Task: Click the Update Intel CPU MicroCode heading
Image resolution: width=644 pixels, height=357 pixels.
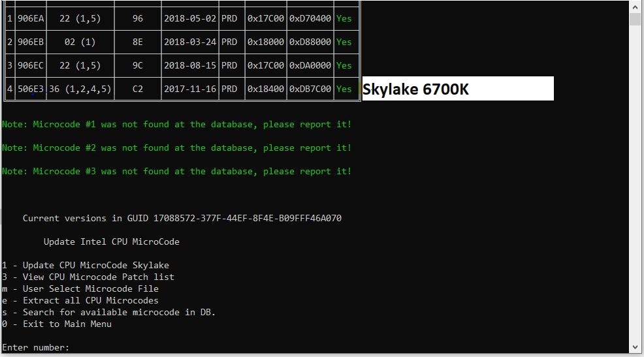Action: [111, 241]
